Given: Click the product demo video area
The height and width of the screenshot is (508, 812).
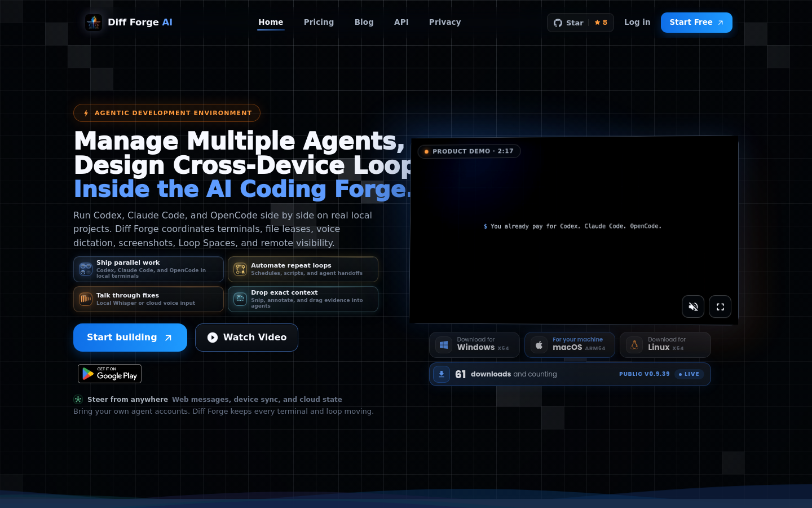Looking at the screenshot, I should tap(574, 230).
